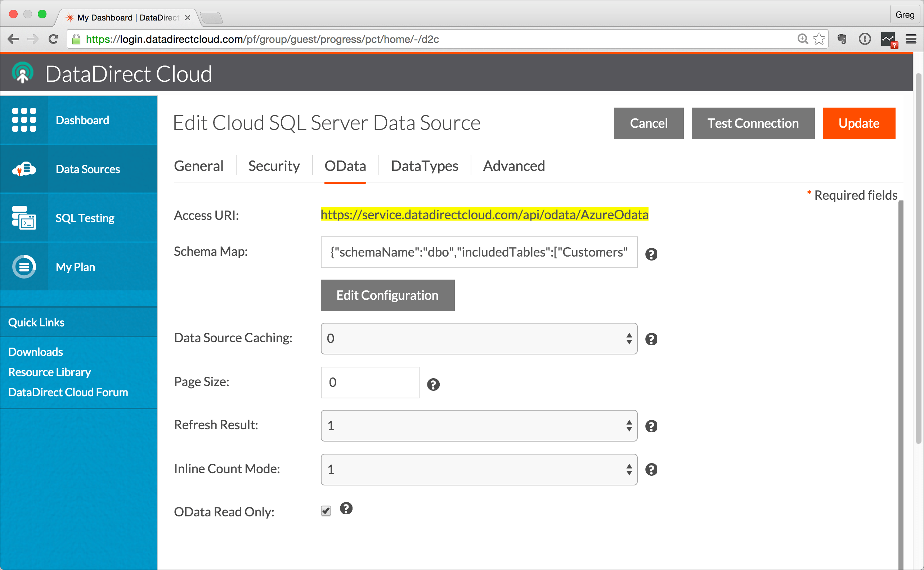Click the Test Connection button
Screen dimensions: 924x570
click(753, 123)
